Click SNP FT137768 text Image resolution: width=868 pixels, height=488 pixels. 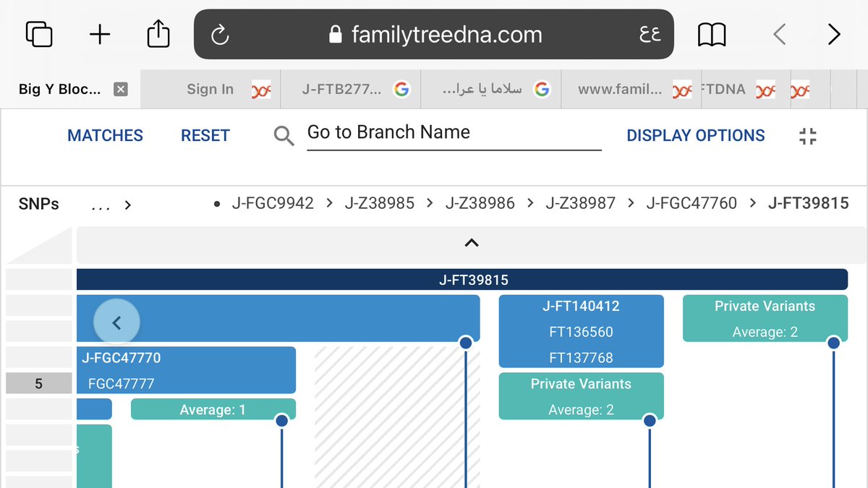tap(581, 358)
